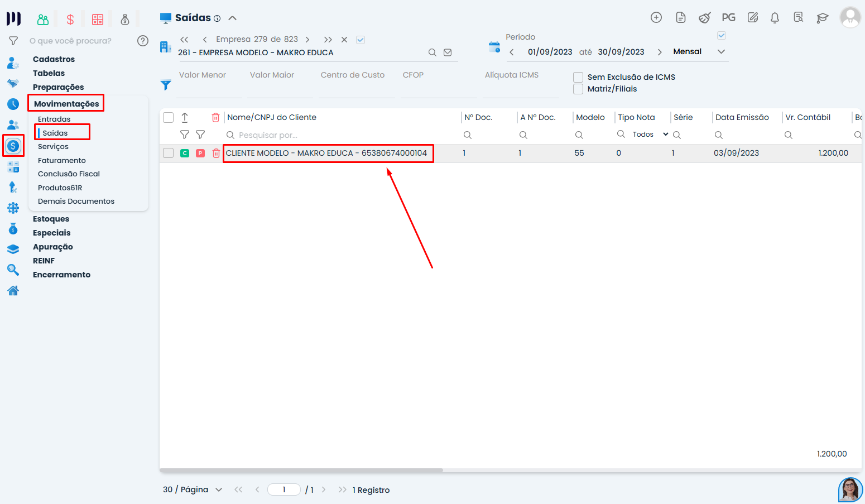Open the green people module icon

pos(43,20)
